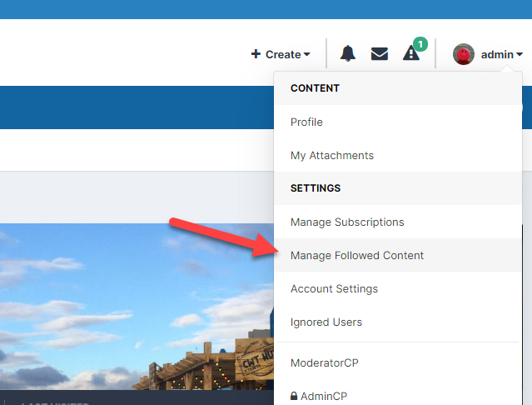
Task: Click the admin avatar picture
Action: click(464, 54)
